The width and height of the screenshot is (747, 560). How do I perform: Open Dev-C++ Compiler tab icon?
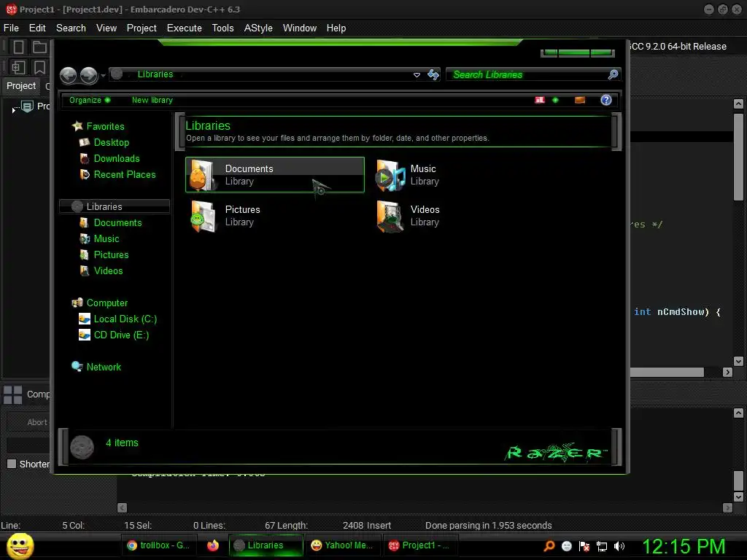13,394
